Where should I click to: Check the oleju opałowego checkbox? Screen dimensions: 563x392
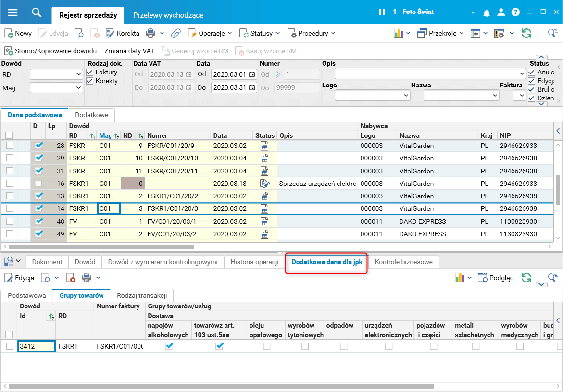266,346
